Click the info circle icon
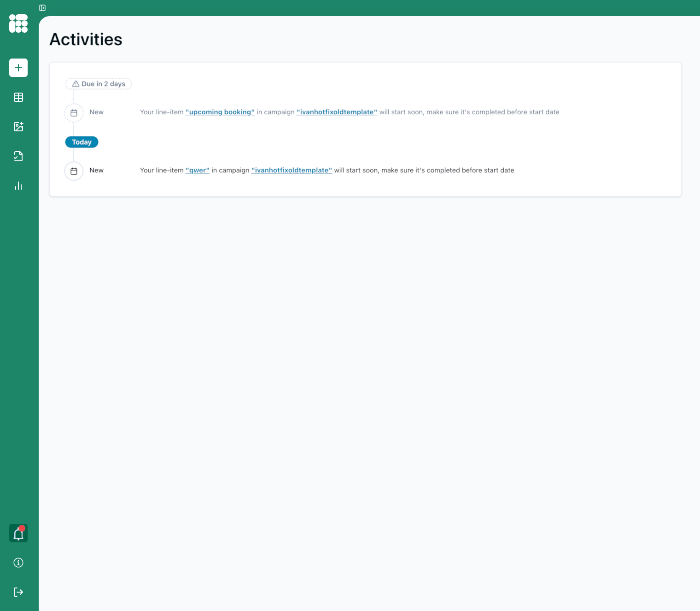 [18, 563]
